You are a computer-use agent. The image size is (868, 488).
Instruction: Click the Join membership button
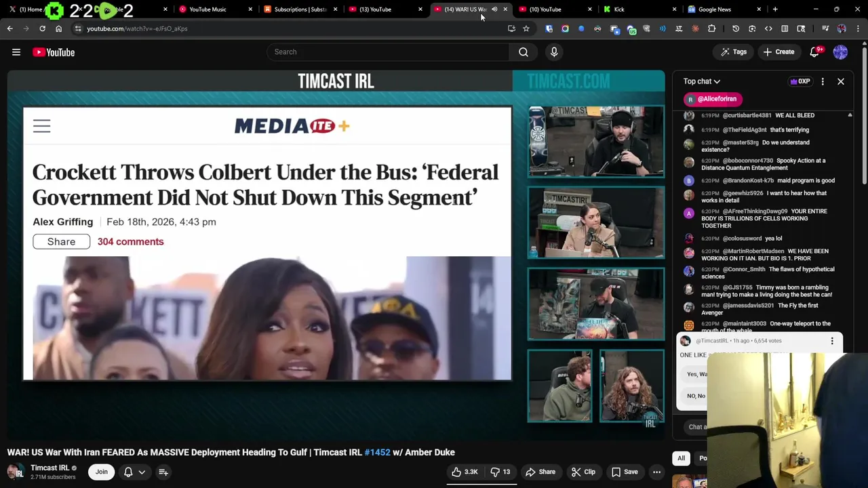[x=102, y=472]
